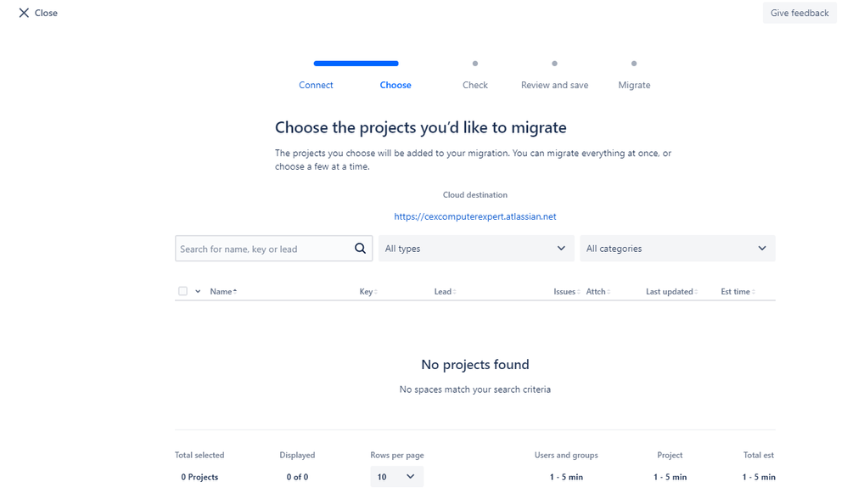This screenshot has height=504, width=847.
Task: Open the cexcomputerexpert.atlassian.net link
Action: coord(474,216)
